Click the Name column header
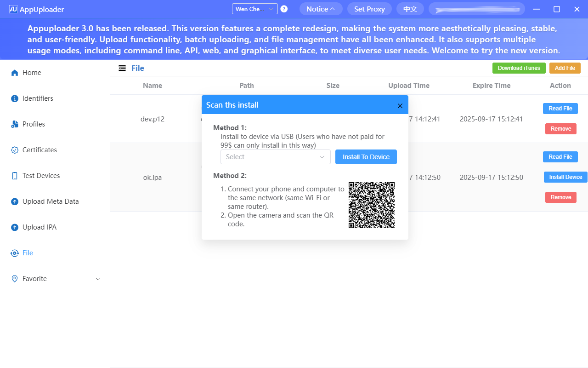 click(x=153, y=86)
